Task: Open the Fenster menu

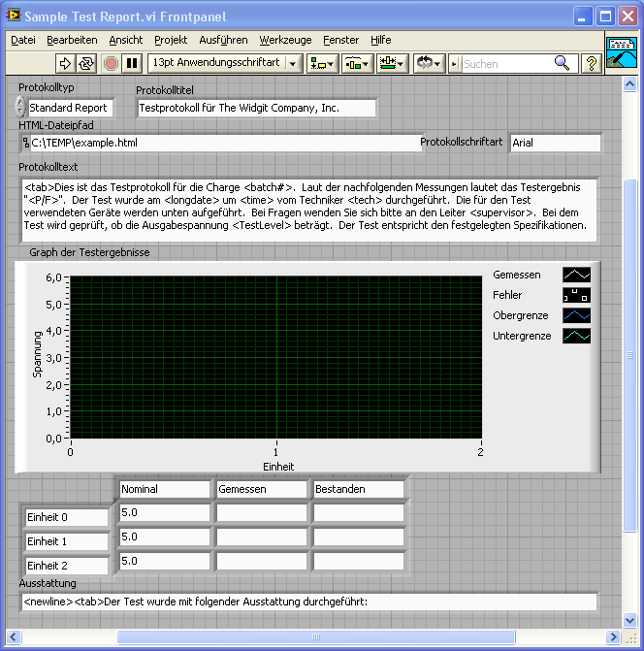Action: (x=341, y=40)
